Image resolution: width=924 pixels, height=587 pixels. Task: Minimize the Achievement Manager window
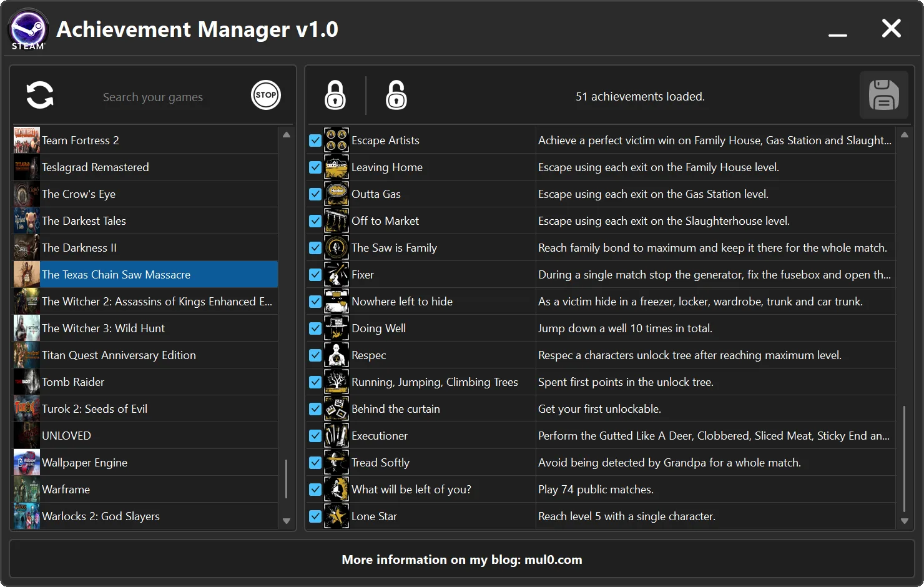pyautogui.click(x=838, y=35)
